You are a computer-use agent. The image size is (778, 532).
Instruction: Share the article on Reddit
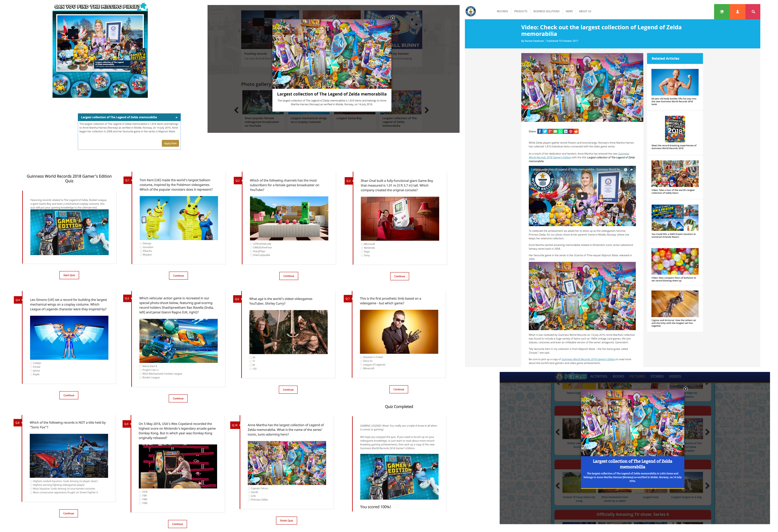click(x=576, y=132)
